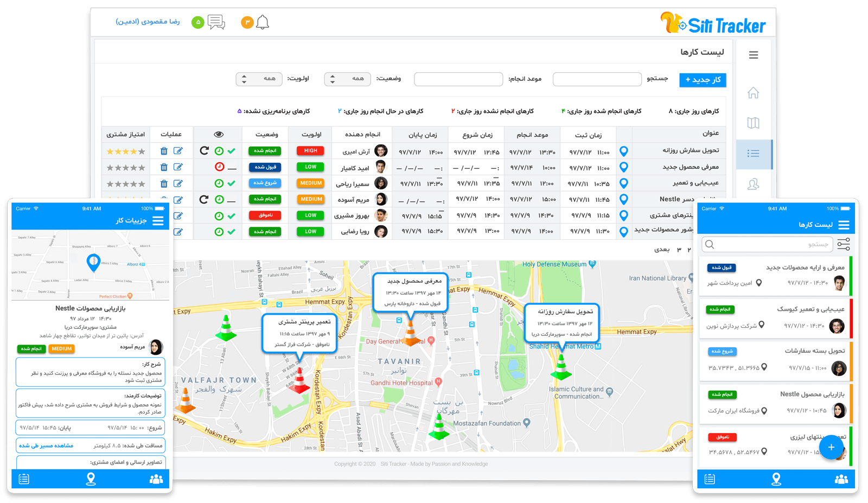Select team tab in right mobile bottom bar

pos(841,479)
